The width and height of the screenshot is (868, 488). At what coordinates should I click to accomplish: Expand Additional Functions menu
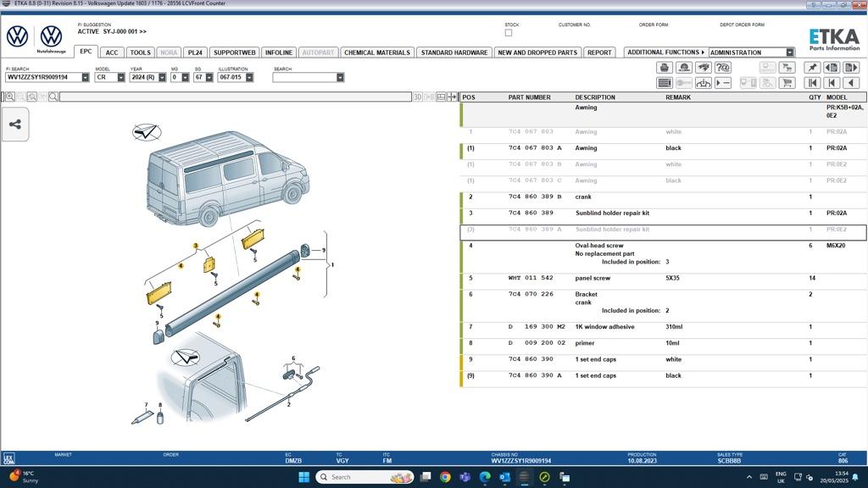coord(665,53)
